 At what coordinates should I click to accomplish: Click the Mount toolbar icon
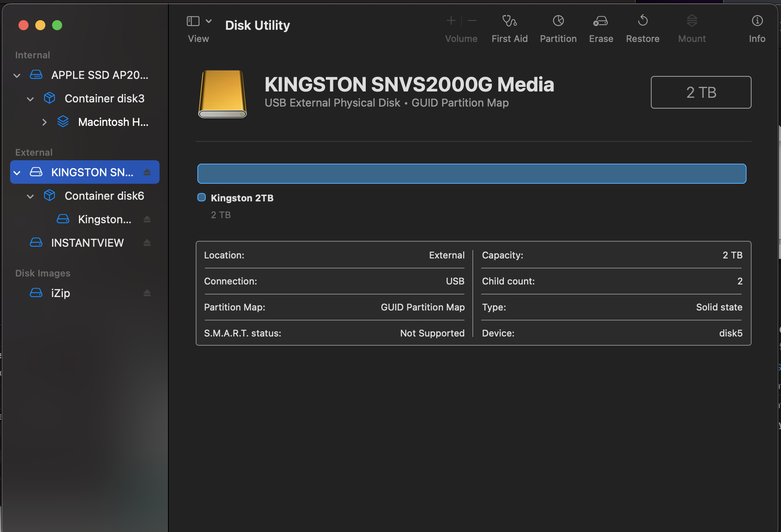[x=692, y=21]
